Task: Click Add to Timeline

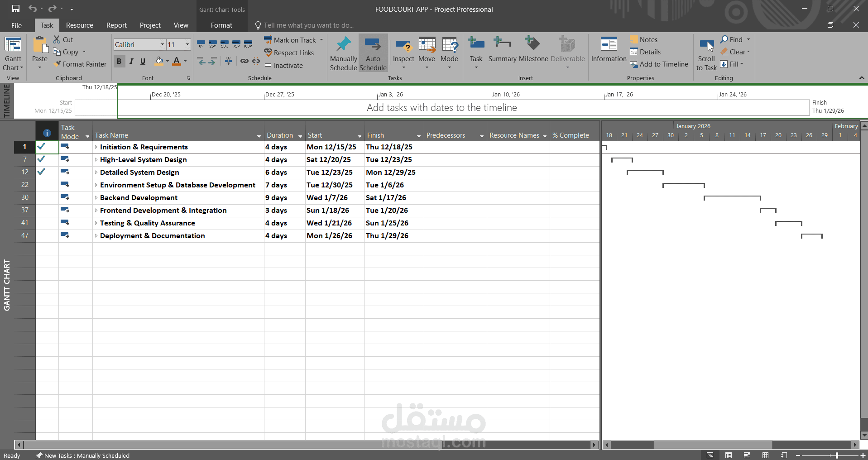Action: click(x=659, y=64)
